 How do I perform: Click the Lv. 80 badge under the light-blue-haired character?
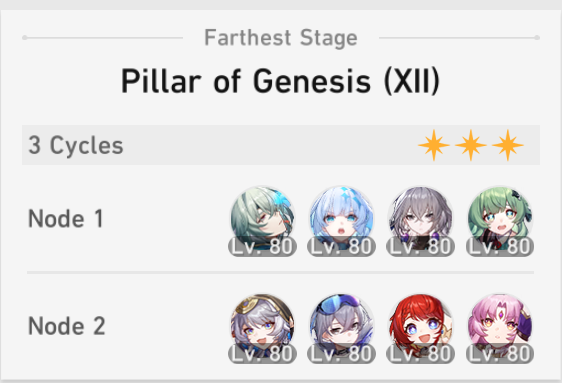click(342, 246)
